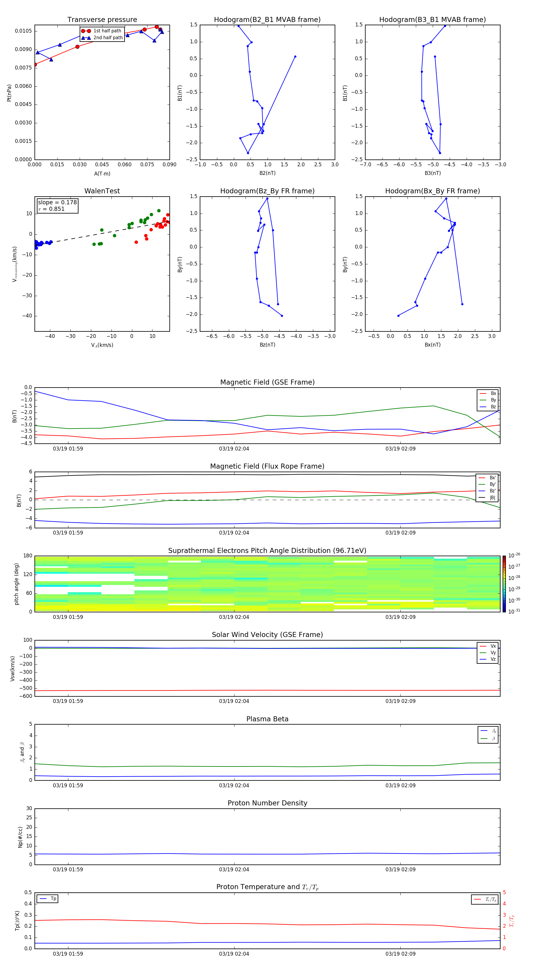Click the "Magnetic Field (Flux Rope Frame)" title
535x980 pixels.
[x=267, y=467]
